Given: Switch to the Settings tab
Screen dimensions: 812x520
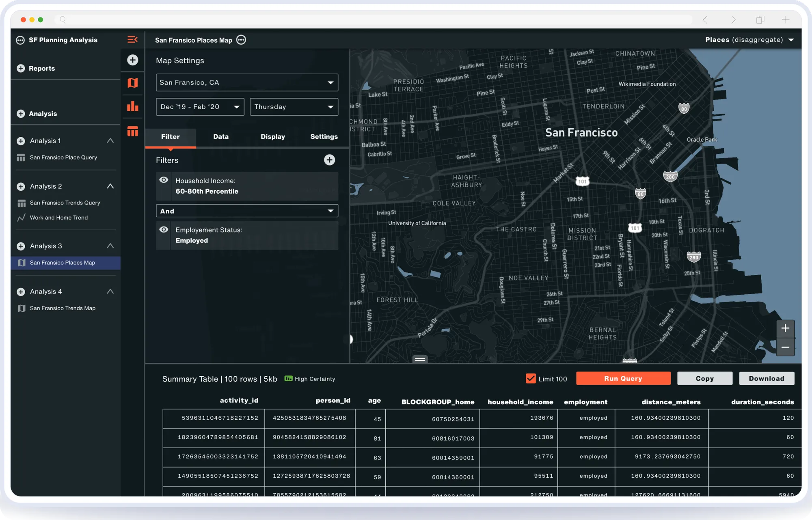Looking at the screenshot, I should [x=324, y=137].
